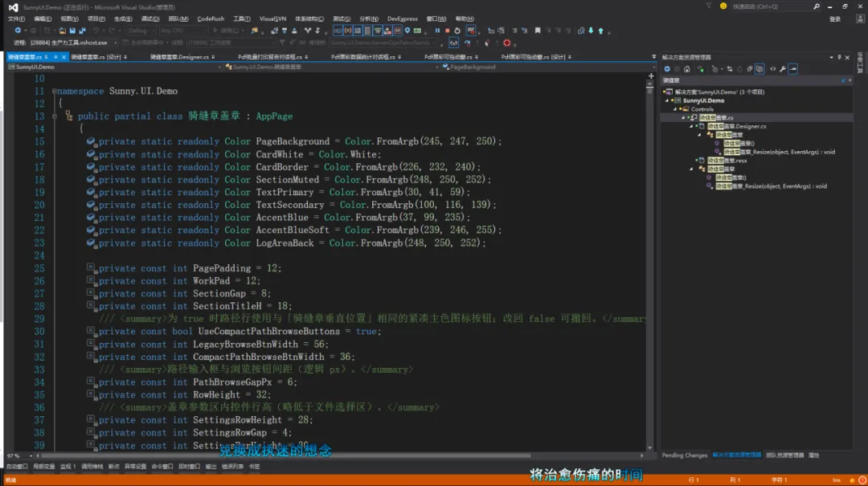
Task: Open the Any CPU platform dropdown
Action: pos(182,31)
